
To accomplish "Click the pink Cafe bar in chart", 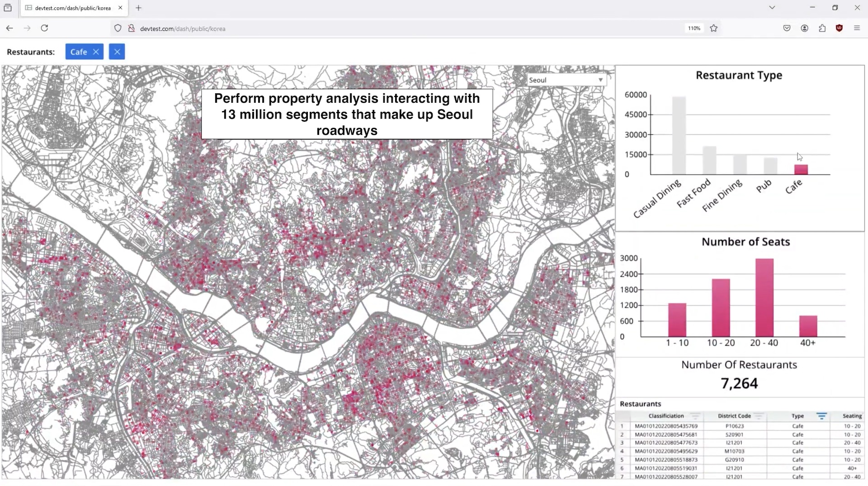I will [801, 169].
